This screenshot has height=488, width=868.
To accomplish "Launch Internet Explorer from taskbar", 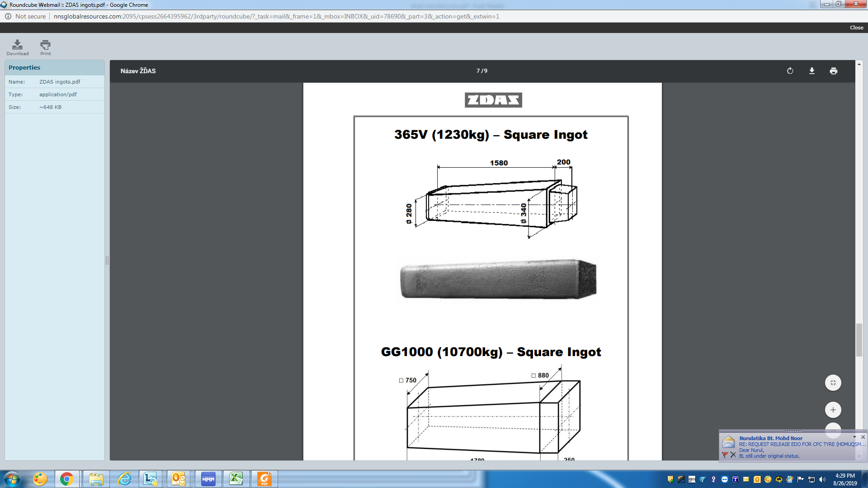I will (x=124, y=479).
